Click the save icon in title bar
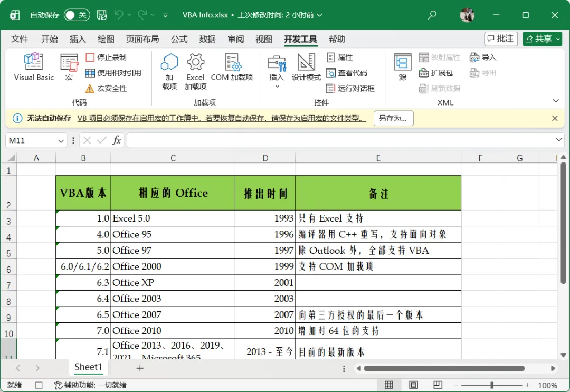This screenshot has height=392, width=570. coord(102,15)
